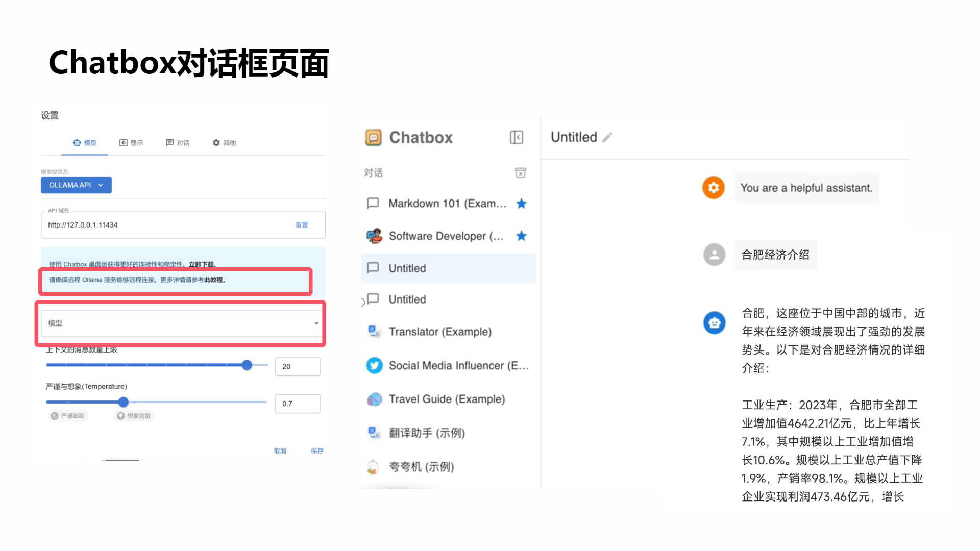Open the Social Media Influencer conversation
Image resolution: width=980 pixels, height=551 pixels.
tap(448, 365)
